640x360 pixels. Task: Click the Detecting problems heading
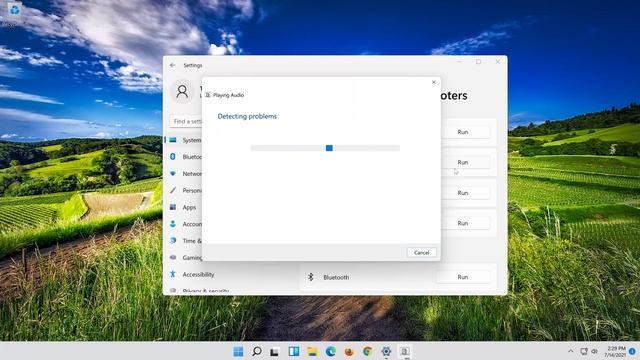pos(247,116)
